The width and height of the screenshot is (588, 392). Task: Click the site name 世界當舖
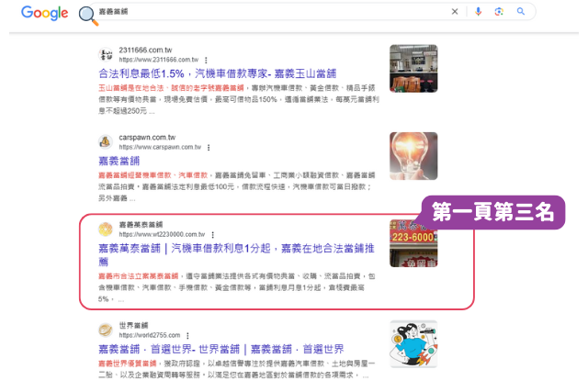tap(133, 325)
